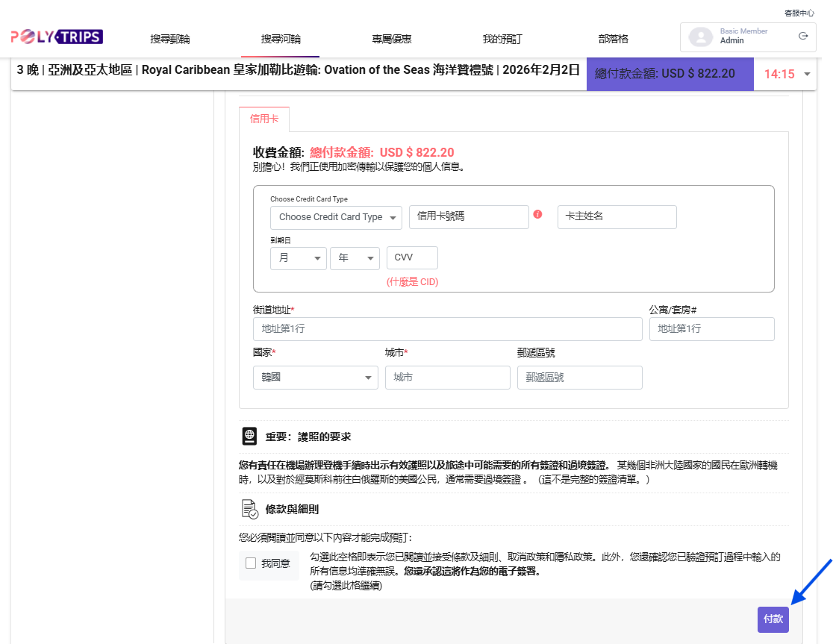Open the Choose Credit Card Type dropdown

[x=336, y=217]
